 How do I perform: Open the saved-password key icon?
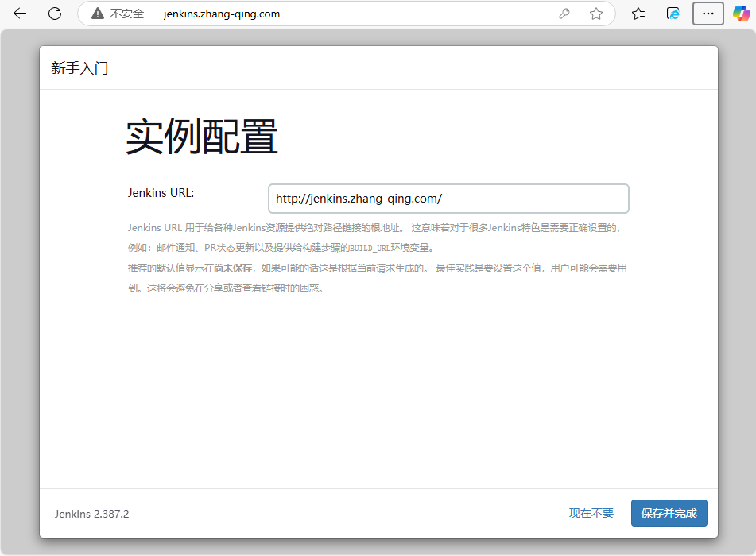point(564,14)
